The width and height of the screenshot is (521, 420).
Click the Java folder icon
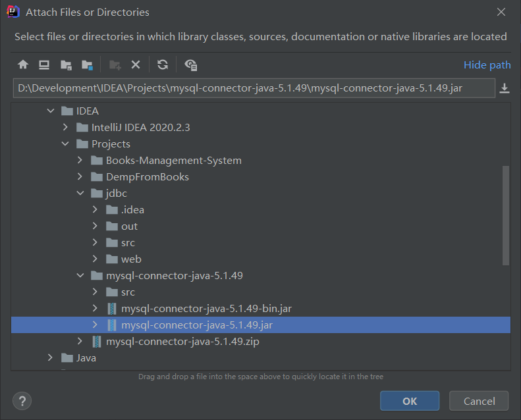pyautogui.click(x=67, y=358)
